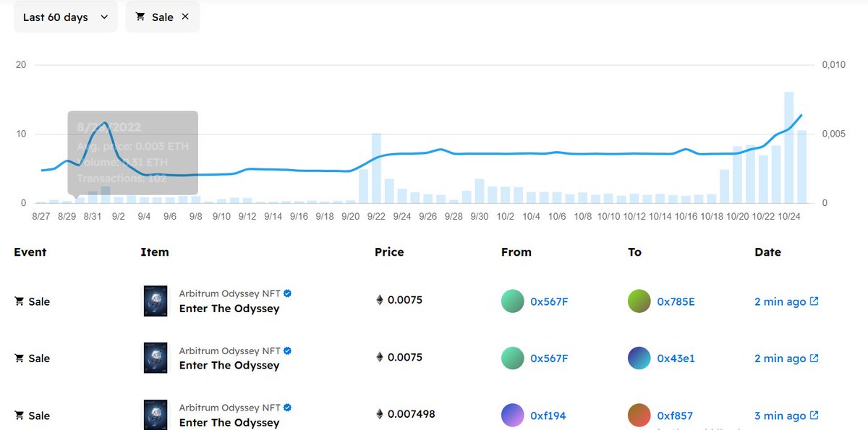Click the orange avatar beside 0xf857

pos(639,416)
